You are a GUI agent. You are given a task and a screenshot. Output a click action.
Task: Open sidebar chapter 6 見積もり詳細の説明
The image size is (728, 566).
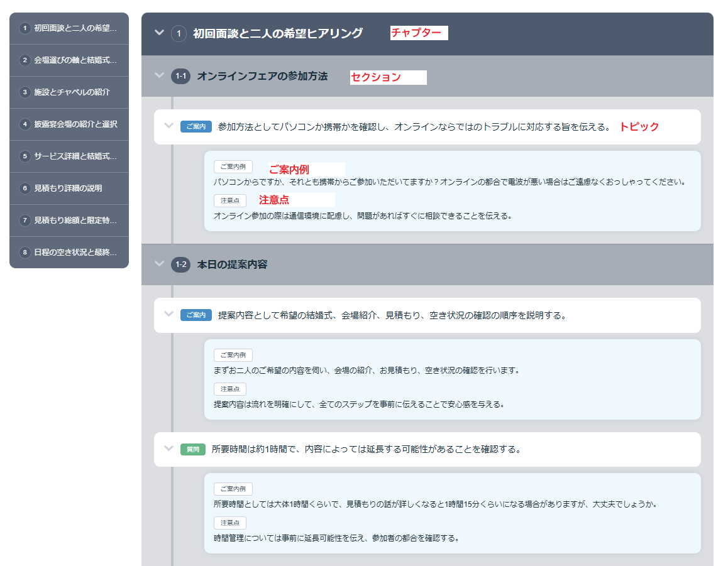(x=69, y=188)
